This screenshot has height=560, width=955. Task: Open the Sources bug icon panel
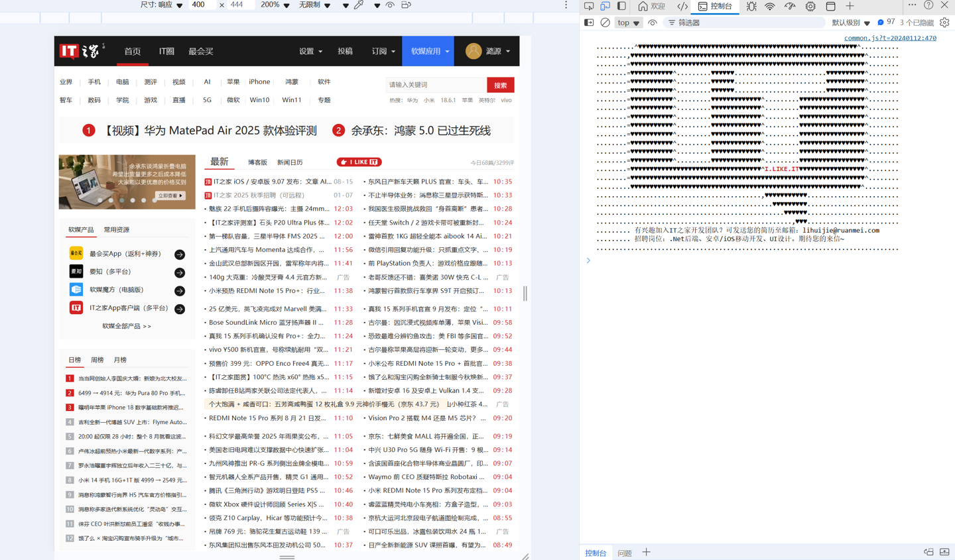pyautogui.click(x=751, y=6)
